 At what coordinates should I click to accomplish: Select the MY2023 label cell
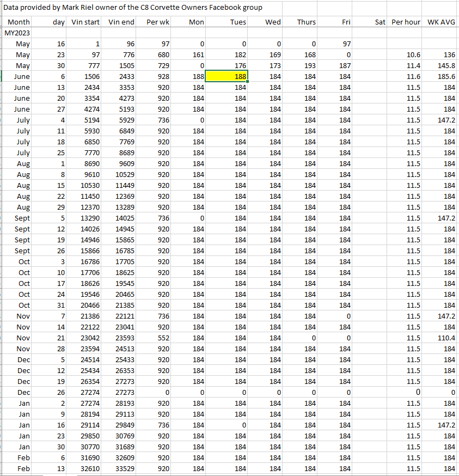point(17,33)
